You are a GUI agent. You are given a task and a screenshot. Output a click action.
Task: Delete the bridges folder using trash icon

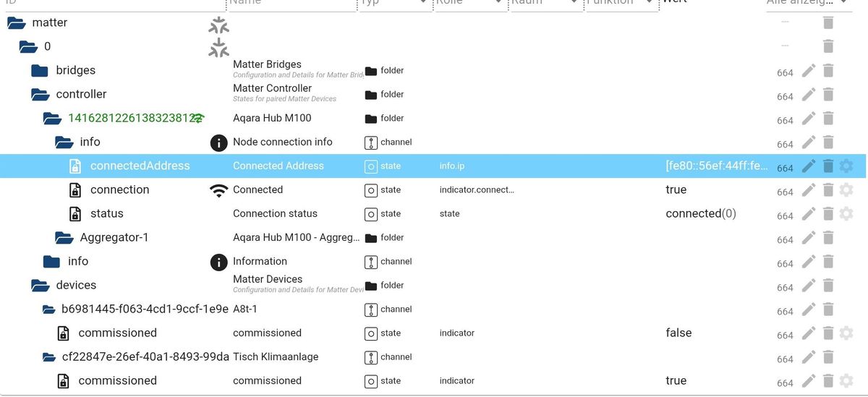pyautogui.click(x=828, y=71)
